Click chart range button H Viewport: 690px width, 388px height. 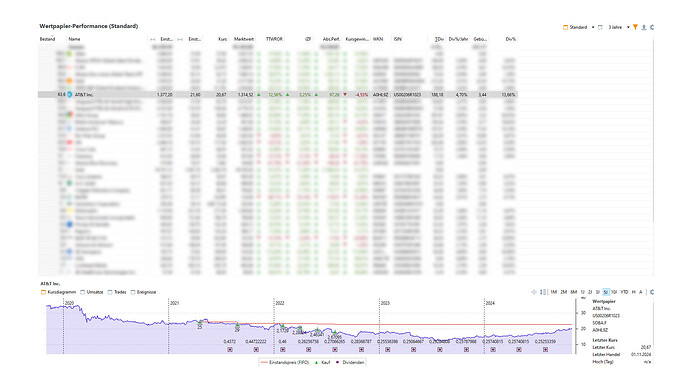point(634,292)
